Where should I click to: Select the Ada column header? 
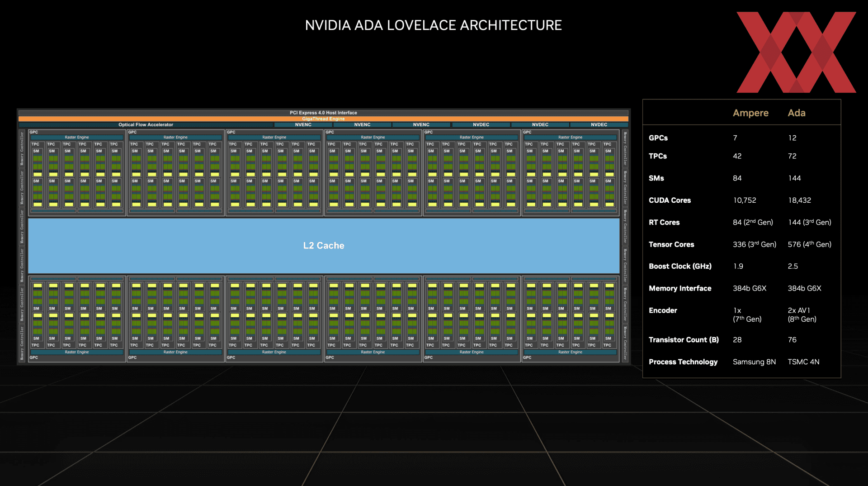pos(797,113)
